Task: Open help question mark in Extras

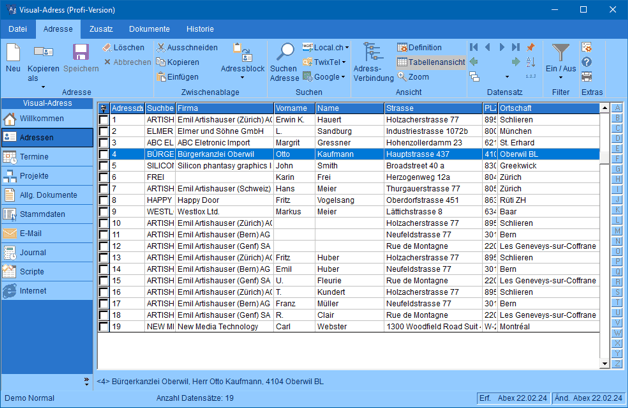Action: [x=587, y=62]
